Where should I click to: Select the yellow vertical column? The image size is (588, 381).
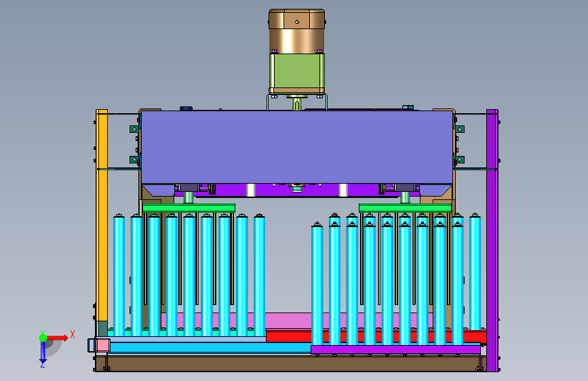tap(102, 216)
